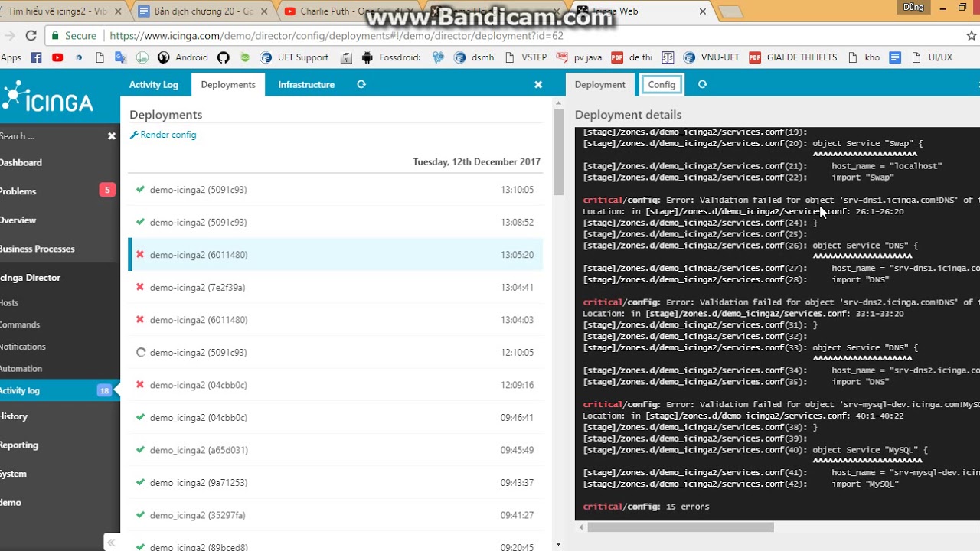
Task: Click the Render config link
Action: [163, 135]
